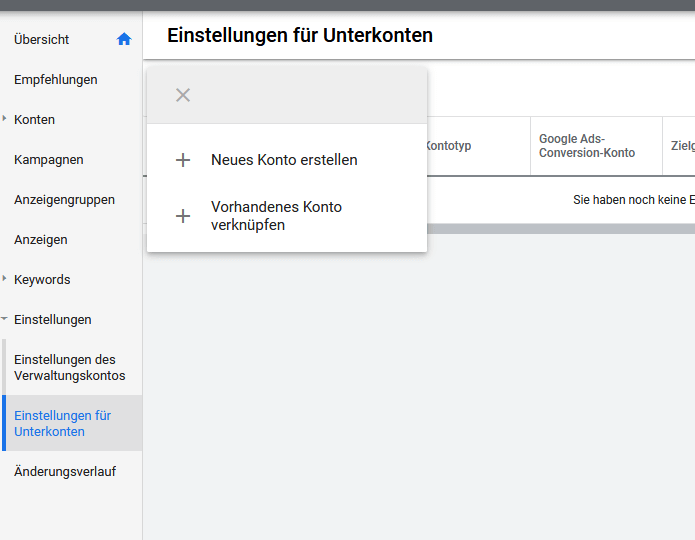Select Anzeigengruppen in the sidebar

[64, 199]
